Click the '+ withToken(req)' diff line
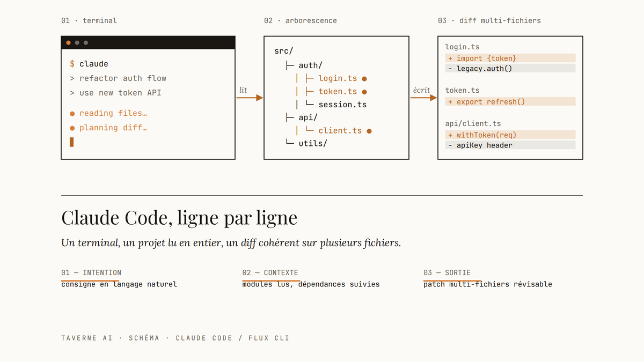 click(x=510, y=135)
